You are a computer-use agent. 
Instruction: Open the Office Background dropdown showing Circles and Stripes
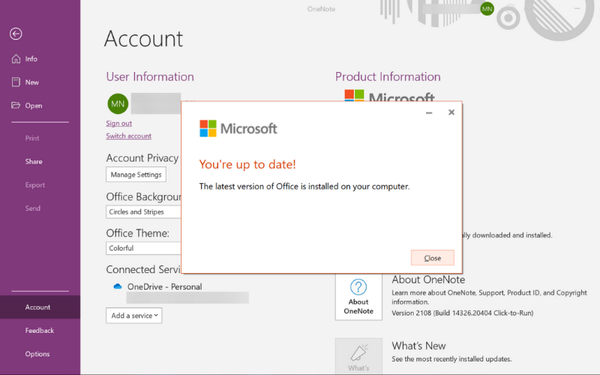143,212
